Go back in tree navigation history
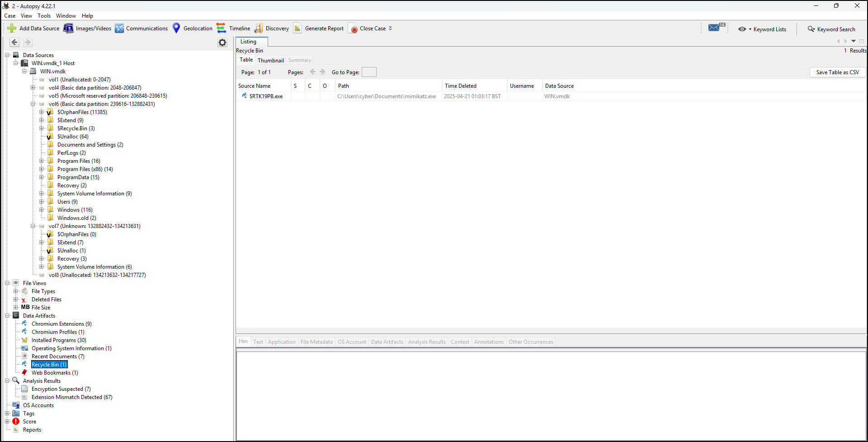The width and height of the screenshot is (868, 442). pos(14,42)
